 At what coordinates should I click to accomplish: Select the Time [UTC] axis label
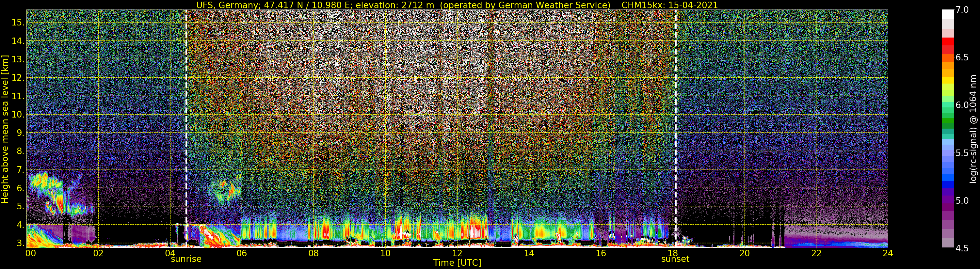coord(457,263)
